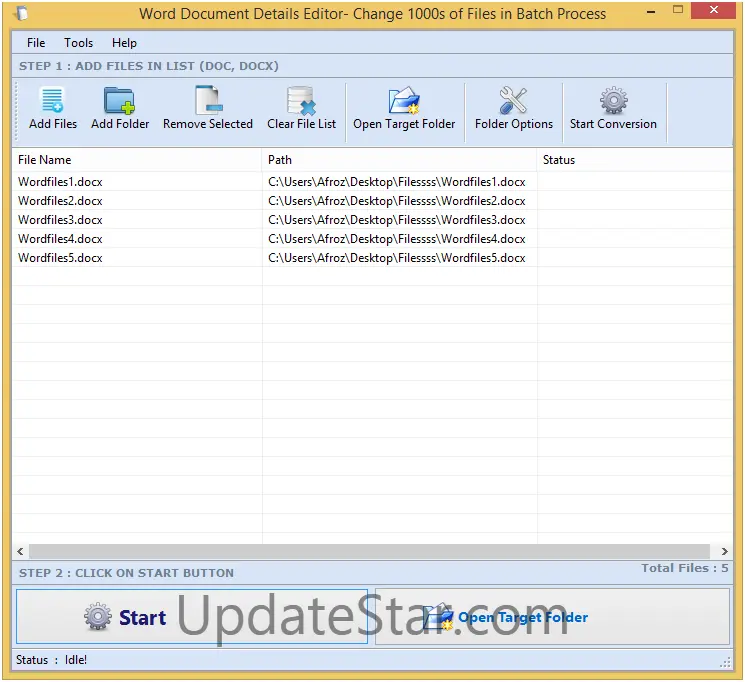The image size is (745, 682).
Task: Maximize the application window
Action: pyautogui.click(x=678, y=10)
